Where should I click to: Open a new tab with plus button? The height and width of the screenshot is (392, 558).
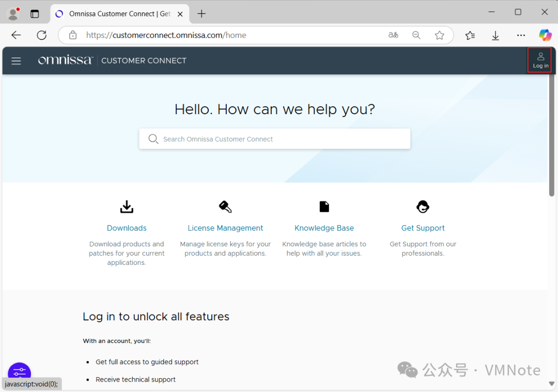pos(202,13)
